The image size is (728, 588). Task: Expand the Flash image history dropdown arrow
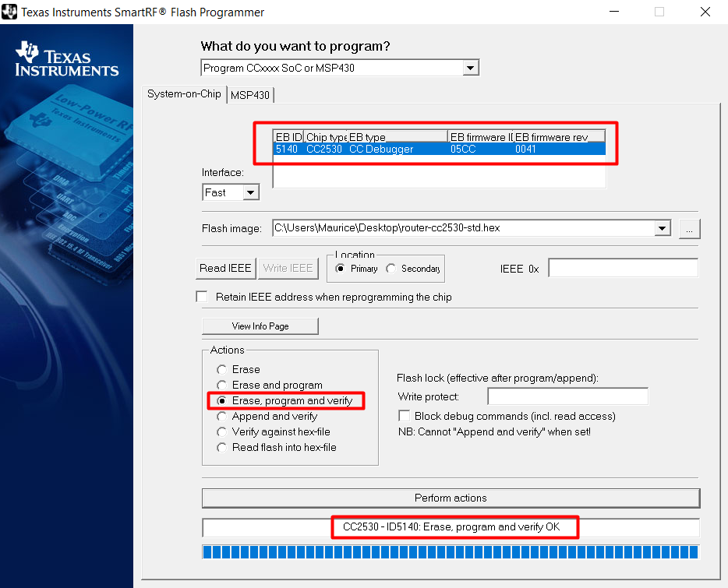coord(663,228)
